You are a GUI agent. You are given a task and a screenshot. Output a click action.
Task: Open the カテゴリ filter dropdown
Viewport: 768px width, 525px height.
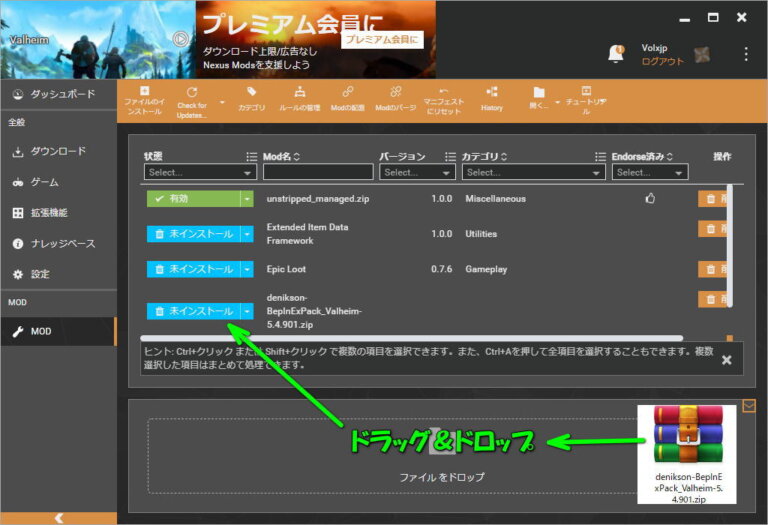(x=533, y=172)
